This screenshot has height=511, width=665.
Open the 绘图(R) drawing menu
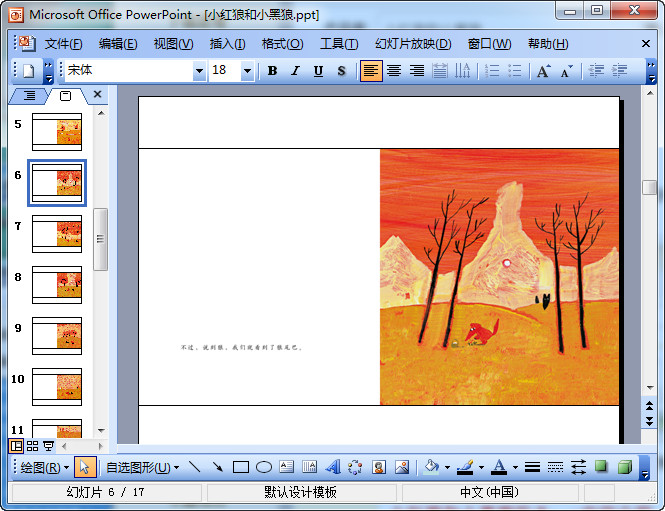click(45, 468)
